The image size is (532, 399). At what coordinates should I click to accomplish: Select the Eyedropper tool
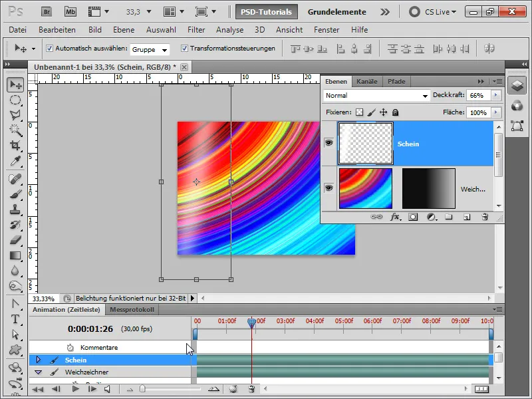(x=15, y=161)
